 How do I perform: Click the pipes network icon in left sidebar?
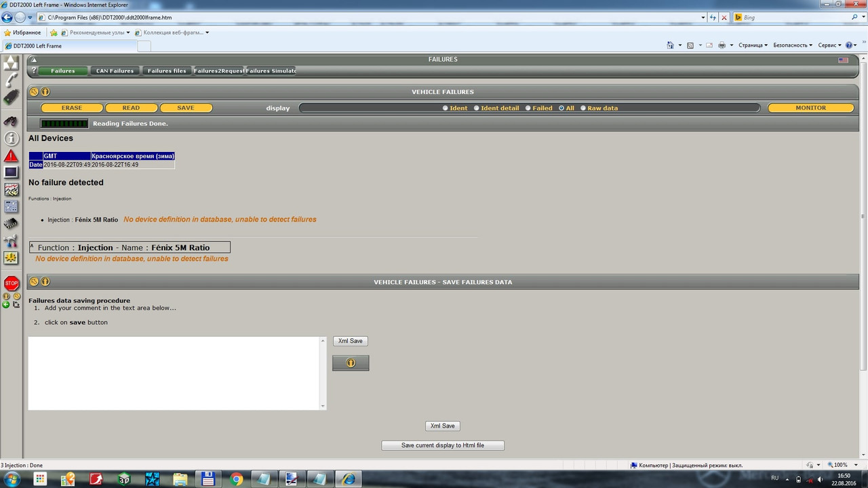pos(11,241)
